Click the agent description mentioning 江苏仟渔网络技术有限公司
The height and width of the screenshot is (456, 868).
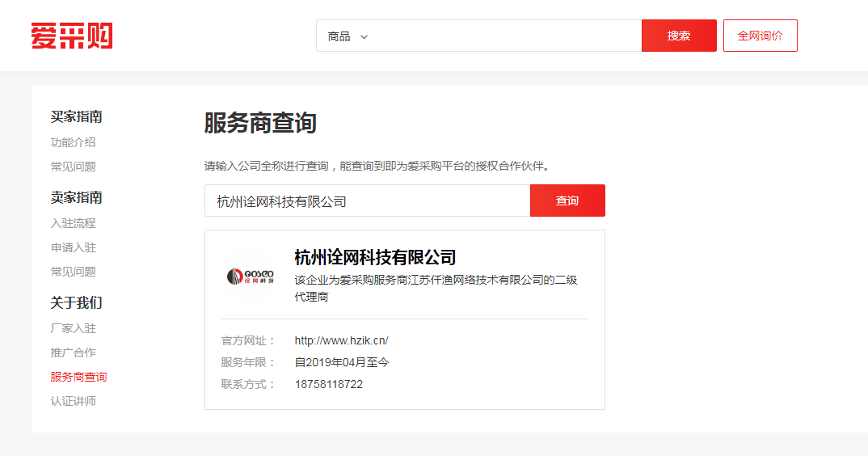coord(436,288)
